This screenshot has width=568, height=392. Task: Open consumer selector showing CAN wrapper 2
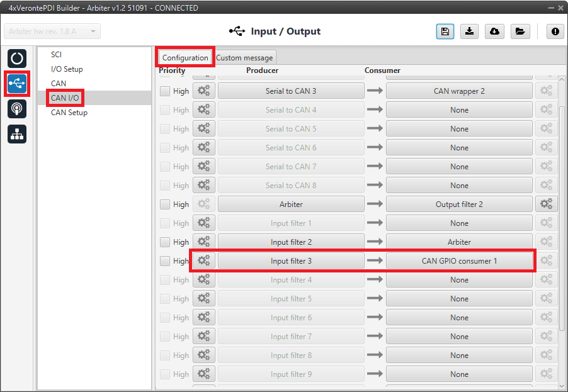(459, 91)
